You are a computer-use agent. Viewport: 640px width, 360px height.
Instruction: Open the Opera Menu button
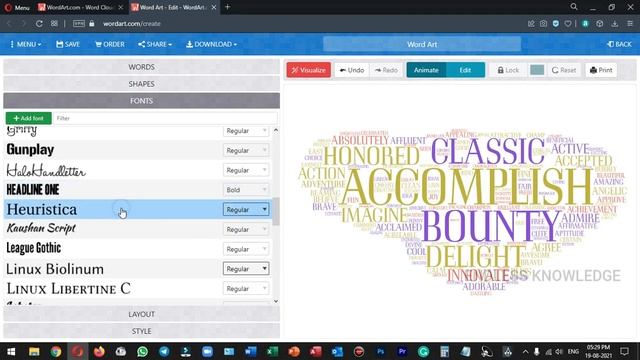pos(17,7)
